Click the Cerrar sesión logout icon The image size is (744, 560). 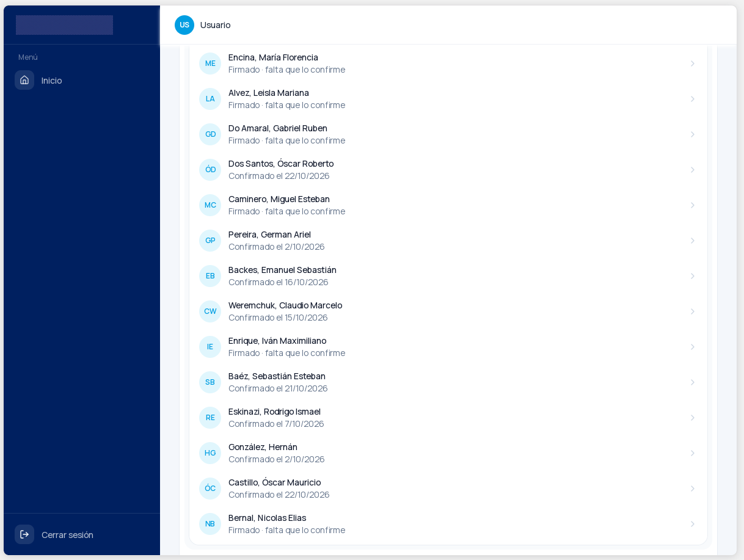click(x=24, y=534)
